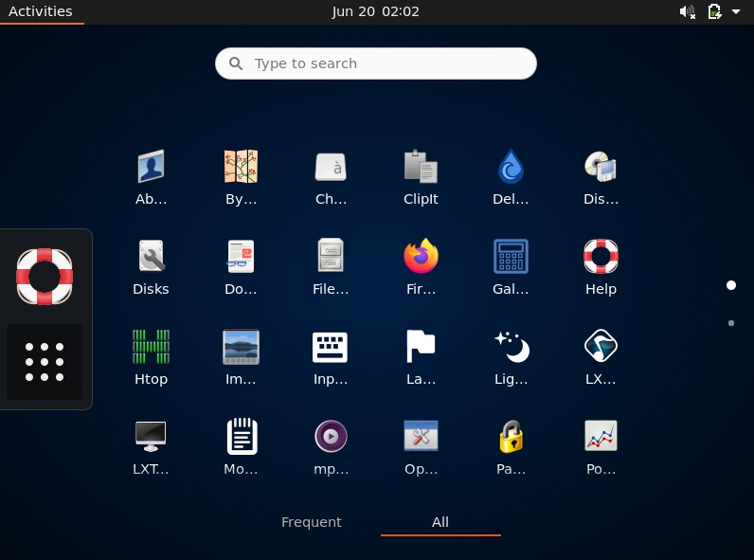
Task: Go to the second app grid page indicator
Action: 731,323
